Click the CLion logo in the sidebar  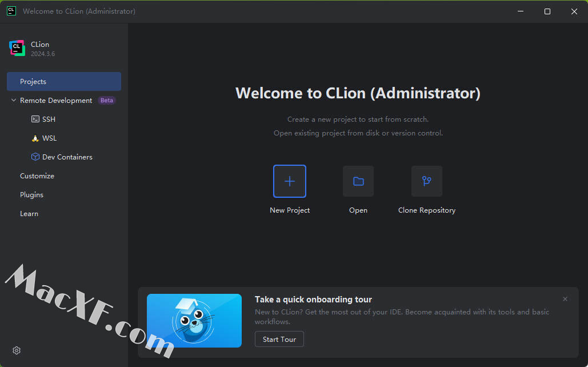[17, 49]
